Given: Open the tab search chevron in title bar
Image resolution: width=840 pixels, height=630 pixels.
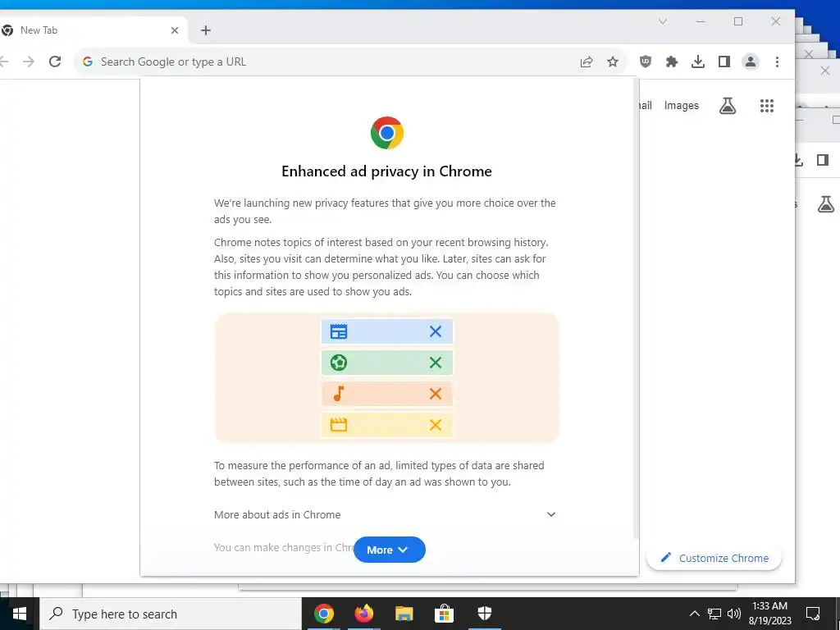Looking at the screenshot, I should click(663, 21).
